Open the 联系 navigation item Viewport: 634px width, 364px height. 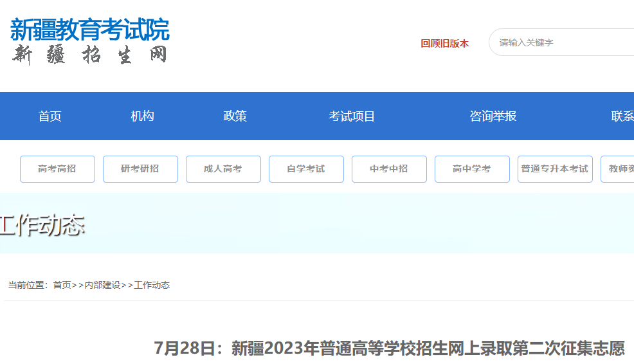tap(622, 116)
